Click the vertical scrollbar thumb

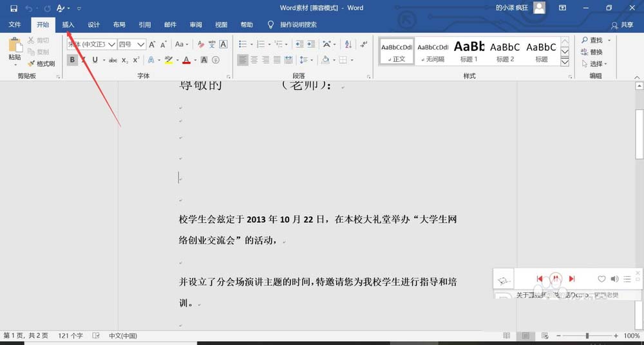[x=639, y=134]
